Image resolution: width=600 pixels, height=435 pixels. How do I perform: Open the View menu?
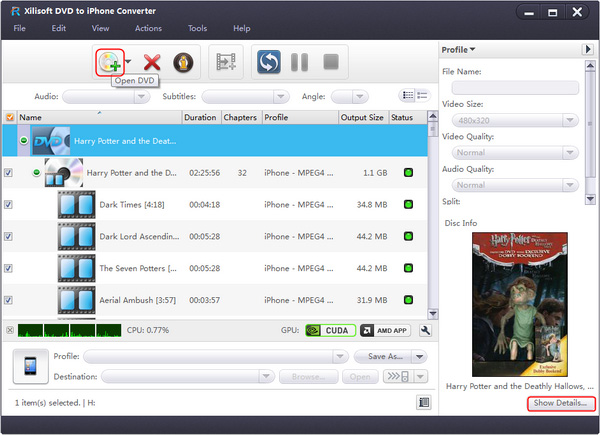click(x=100, y=28)
